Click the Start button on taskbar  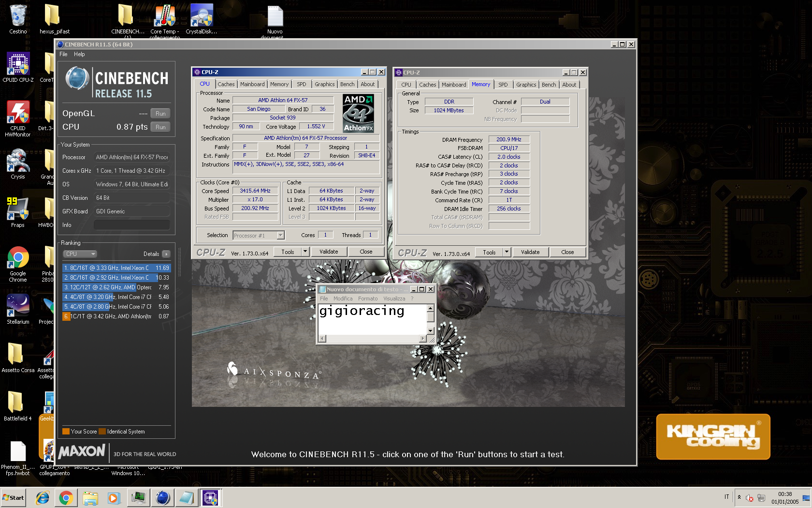click(x=14, y=497)
